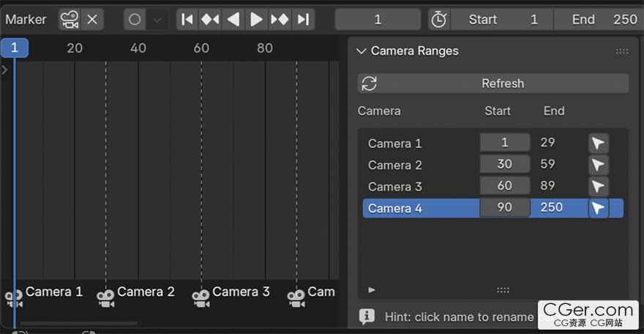Click the Camera 2 marker icon in the timeline

click(x=106, y=297)
